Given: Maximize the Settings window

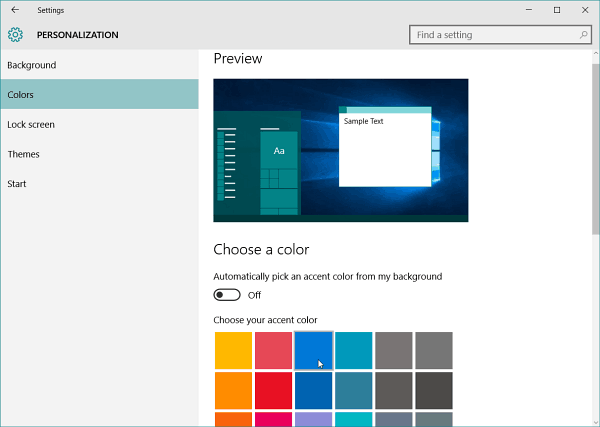Looking at the screenshot, I should pyautogui.click(x=557, y=10).
